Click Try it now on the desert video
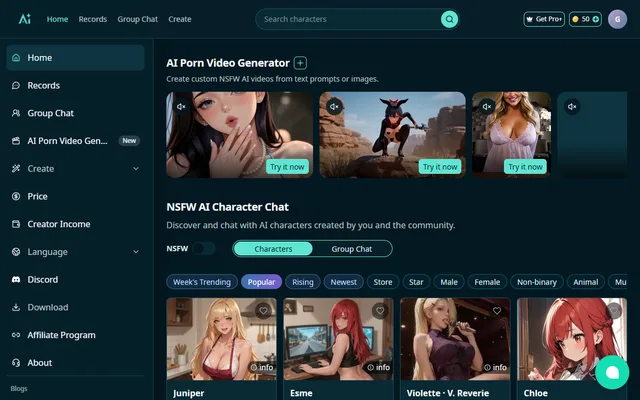 pos(440,167)
